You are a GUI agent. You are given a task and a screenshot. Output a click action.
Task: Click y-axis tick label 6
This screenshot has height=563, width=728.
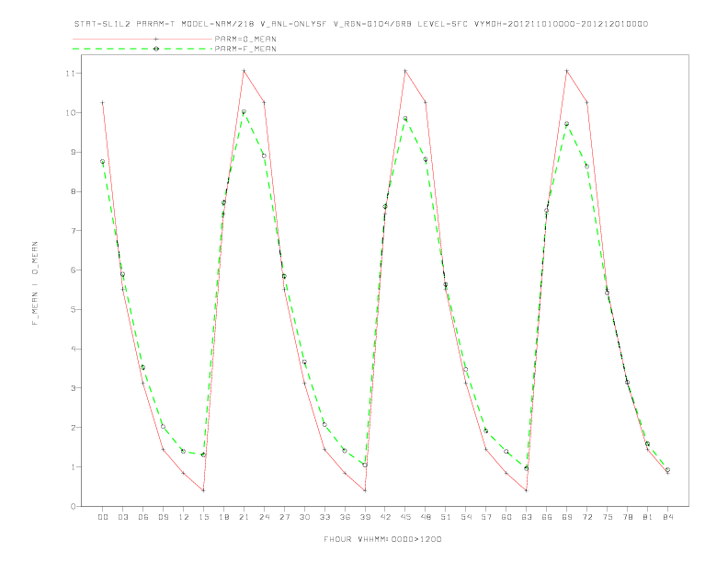[74, 270]
